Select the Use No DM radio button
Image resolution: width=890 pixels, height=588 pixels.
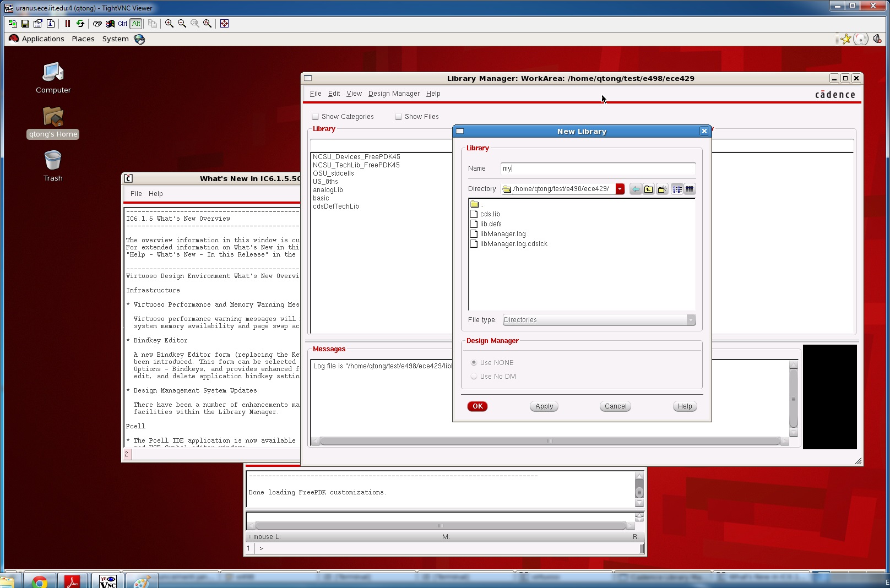474,377
